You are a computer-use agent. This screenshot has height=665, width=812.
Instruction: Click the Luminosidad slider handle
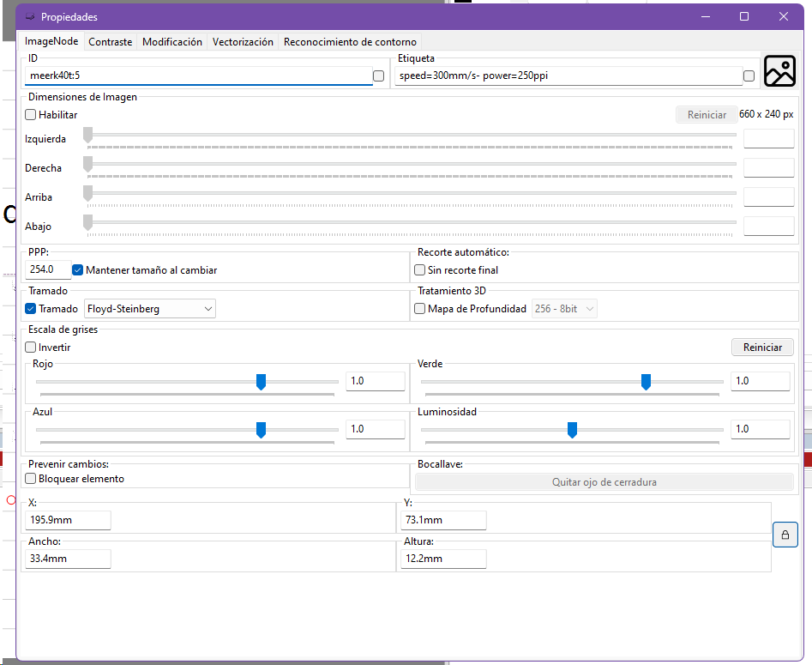click(x=572, y=430)
